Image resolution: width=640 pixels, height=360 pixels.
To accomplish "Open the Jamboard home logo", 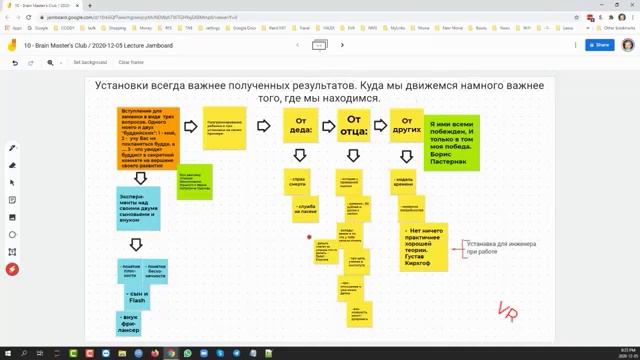I will click(12, 45).
